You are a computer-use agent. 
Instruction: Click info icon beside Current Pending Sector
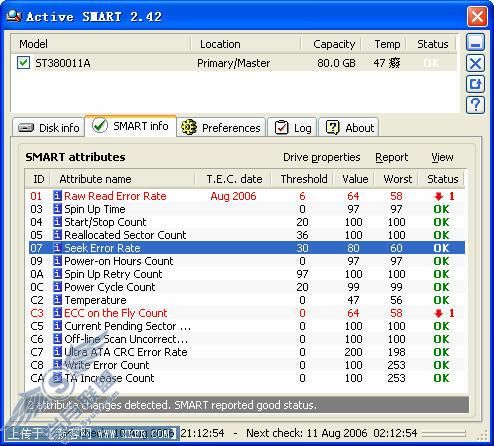57,326
